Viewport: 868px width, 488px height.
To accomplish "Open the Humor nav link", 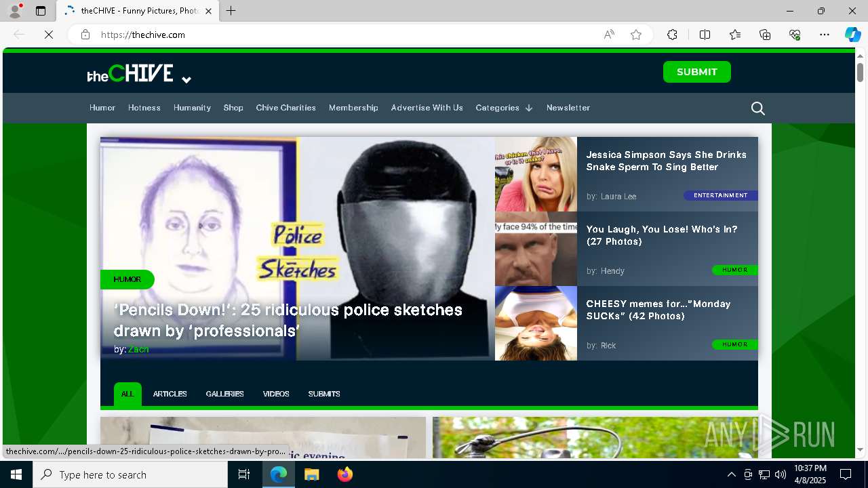I will [102, 108].
